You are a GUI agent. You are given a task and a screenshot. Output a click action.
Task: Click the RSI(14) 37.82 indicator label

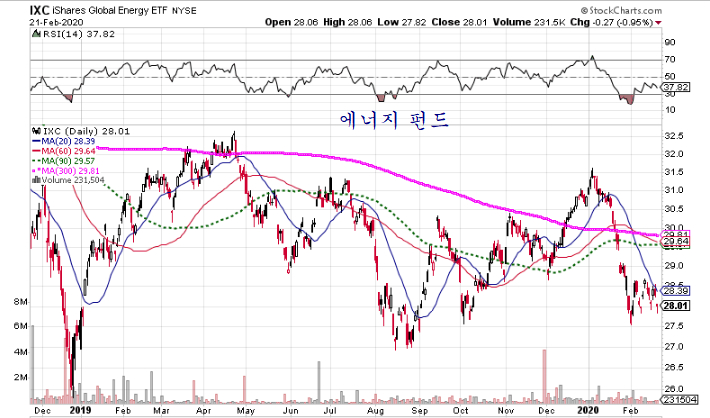pos(78,34)
